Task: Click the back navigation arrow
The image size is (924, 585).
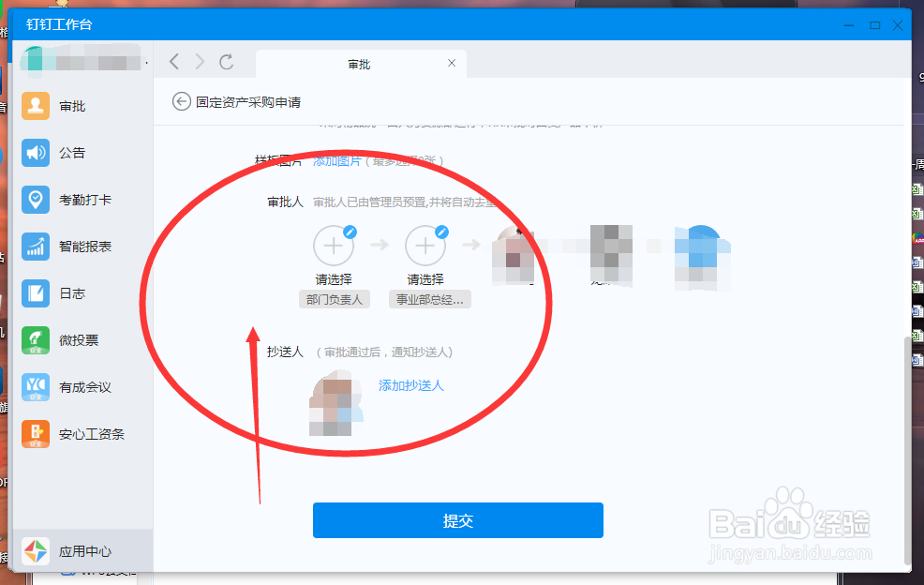Action: pos(174,62)
